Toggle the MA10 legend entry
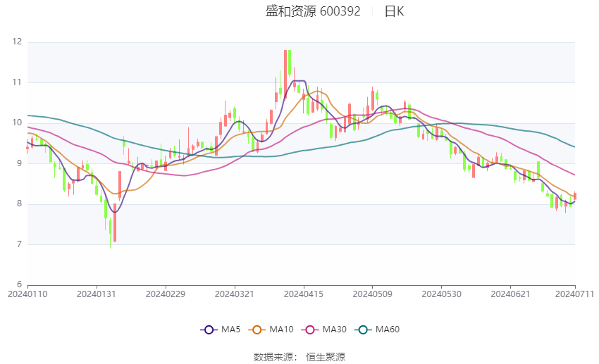Viewport: 599px width, 364px height. coord(271,330)
